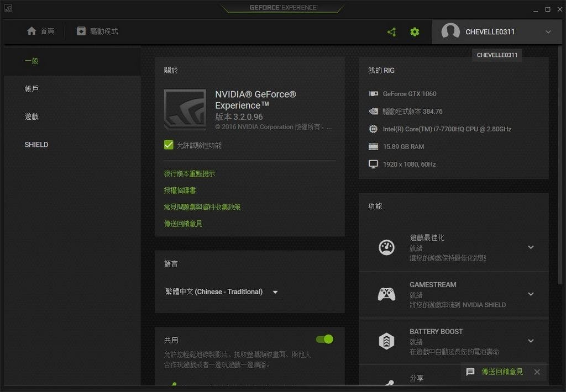The image size is (566, 392).
Task: Click the vertical scrollbar on the right
Action: pyautogui.click(x=560, y=166)
